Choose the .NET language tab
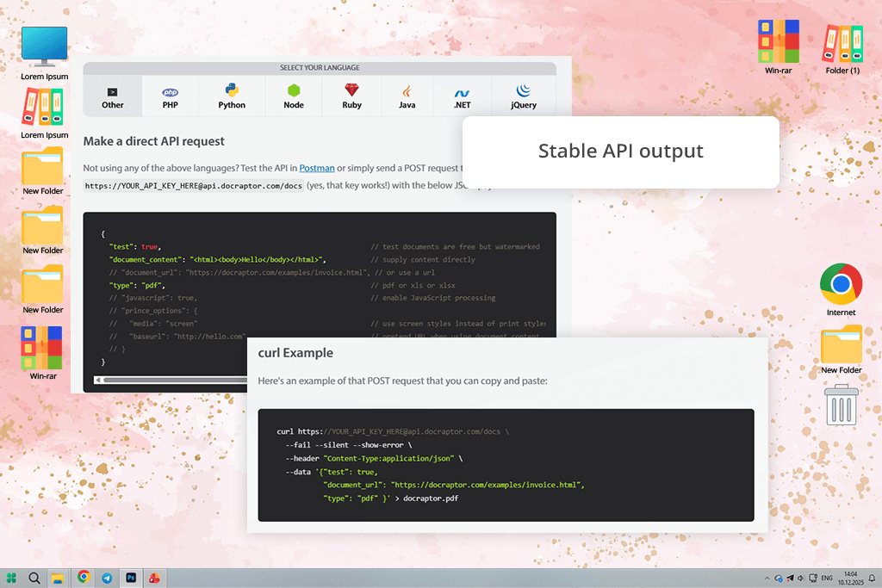The image size is (882, 588). point(462,96)
